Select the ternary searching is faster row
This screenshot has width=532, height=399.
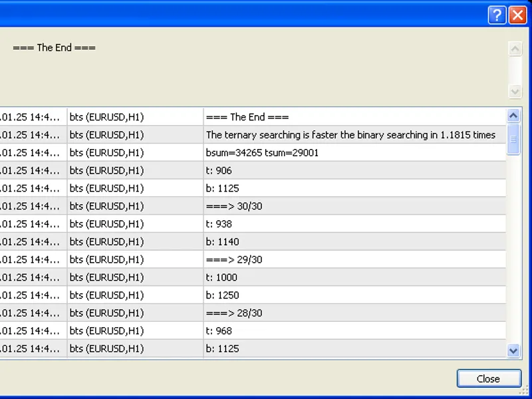click(253, 135)
